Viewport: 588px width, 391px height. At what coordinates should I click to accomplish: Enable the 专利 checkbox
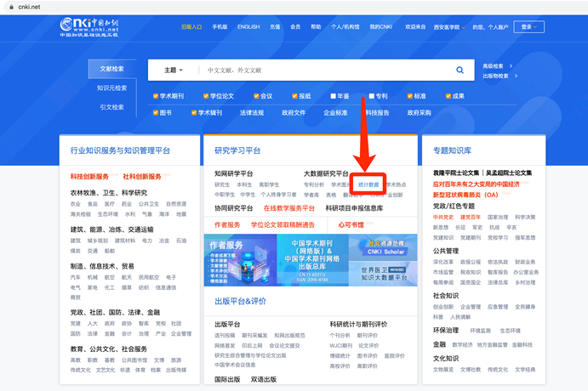coord(371,96)
